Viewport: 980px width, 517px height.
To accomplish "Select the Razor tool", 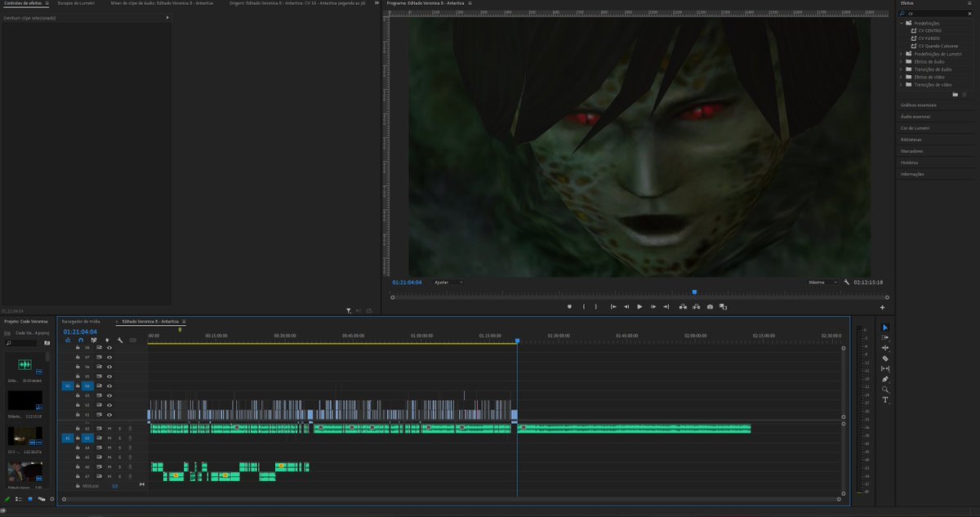I will (885, 359).
